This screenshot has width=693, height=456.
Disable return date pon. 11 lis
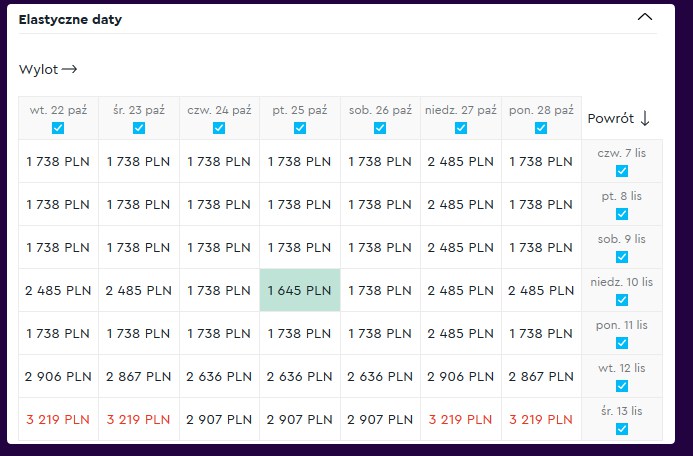click(x=622, y=343)
